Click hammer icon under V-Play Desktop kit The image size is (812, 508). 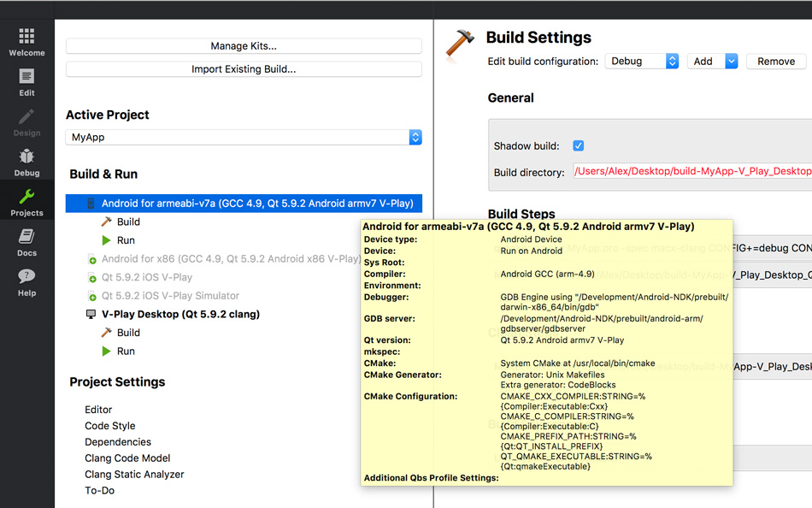coord(107,333)
